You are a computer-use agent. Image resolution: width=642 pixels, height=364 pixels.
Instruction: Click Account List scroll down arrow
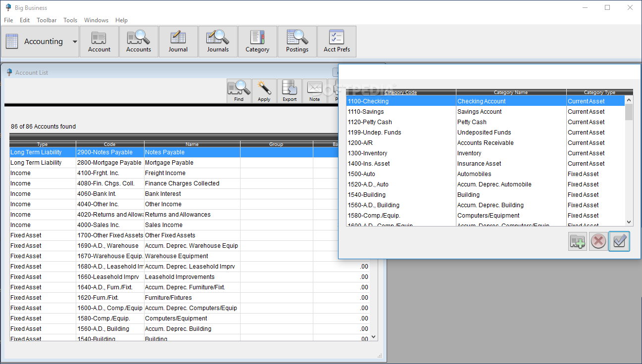click(374, 337)
